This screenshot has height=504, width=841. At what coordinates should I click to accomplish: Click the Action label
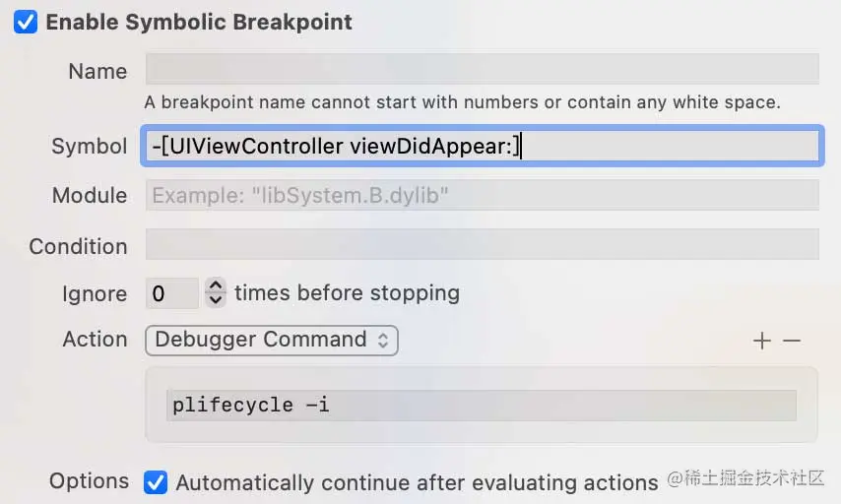point(95,340)
